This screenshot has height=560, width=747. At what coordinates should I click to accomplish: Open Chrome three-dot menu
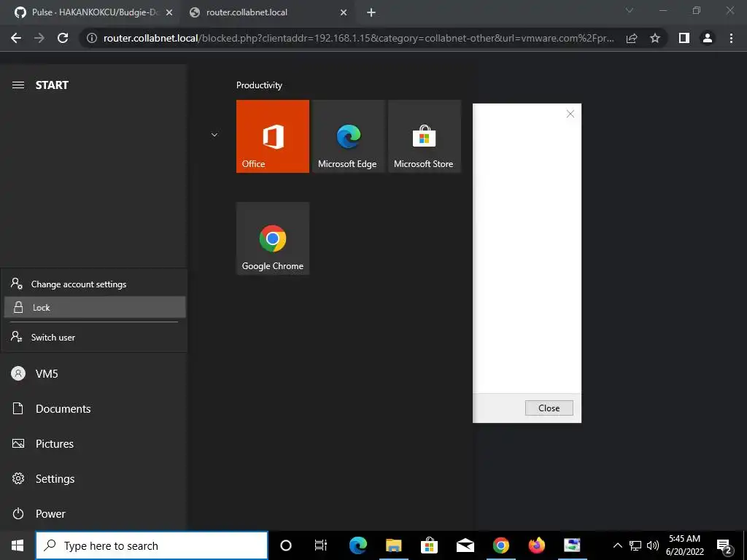[731, 38]
